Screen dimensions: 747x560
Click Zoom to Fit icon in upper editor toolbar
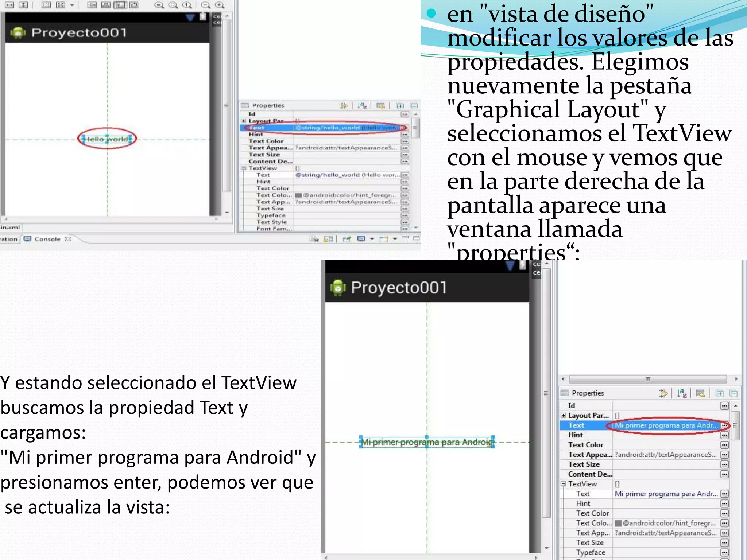tap(173, 5)
